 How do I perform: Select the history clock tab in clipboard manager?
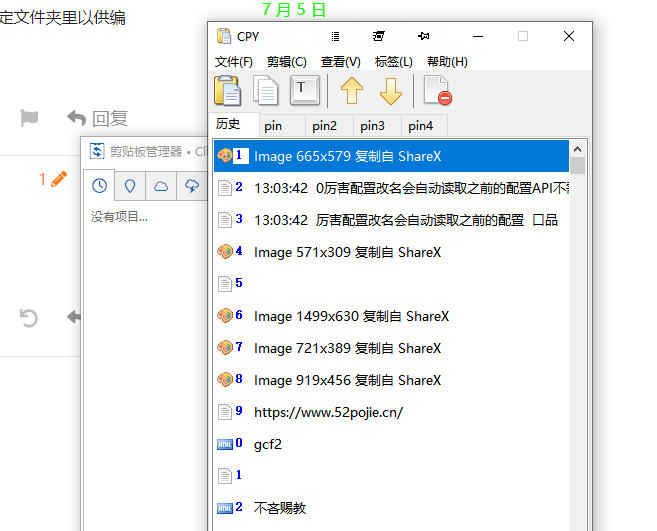(100, 186)
